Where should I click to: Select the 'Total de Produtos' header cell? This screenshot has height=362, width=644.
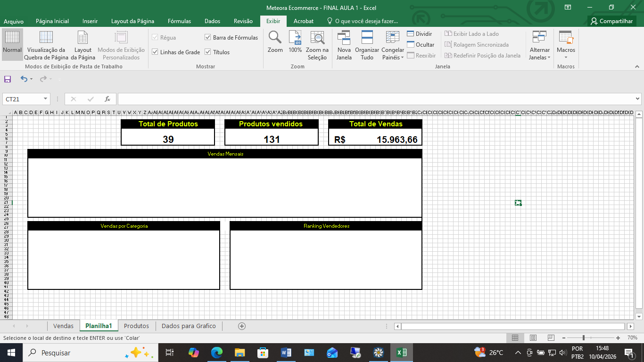click(168, 124)
